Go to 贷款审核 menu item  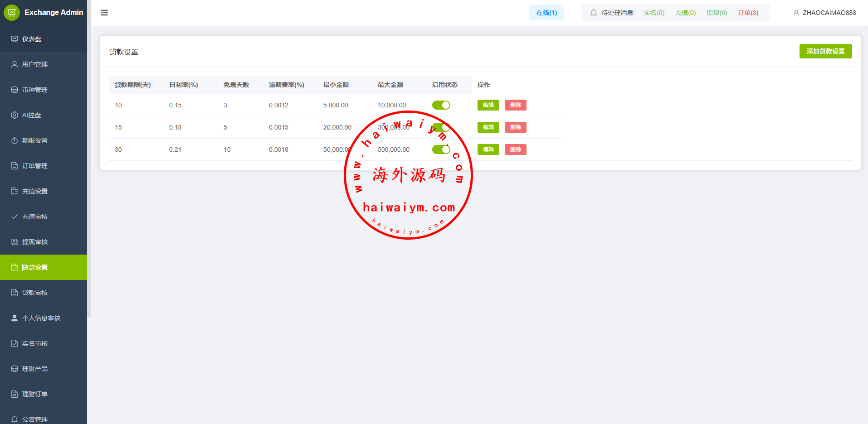coord(35,293)
